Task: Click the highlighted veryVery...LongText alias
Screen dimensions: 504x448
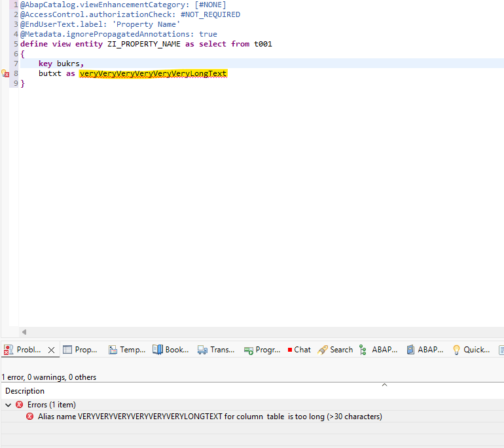Action: [x=153, y=74]
